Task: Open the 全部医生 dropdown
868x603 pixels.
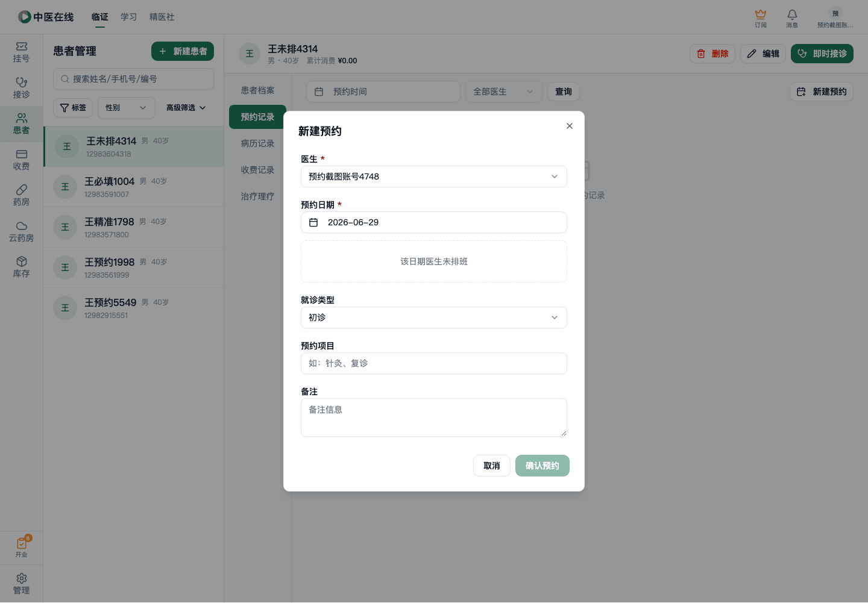Action: pyautogui.click(x=504, y=92)
